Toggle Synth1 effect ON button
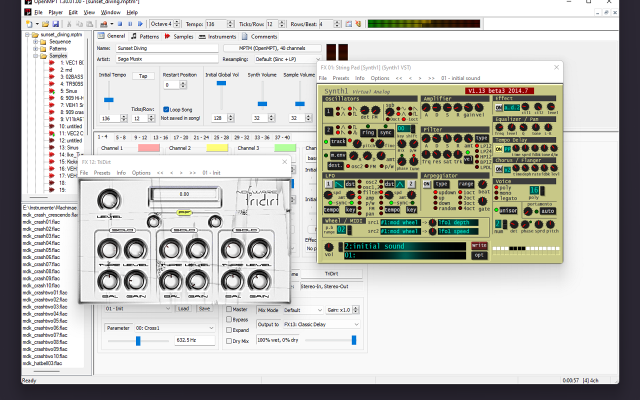 click(x=499, y=107)
